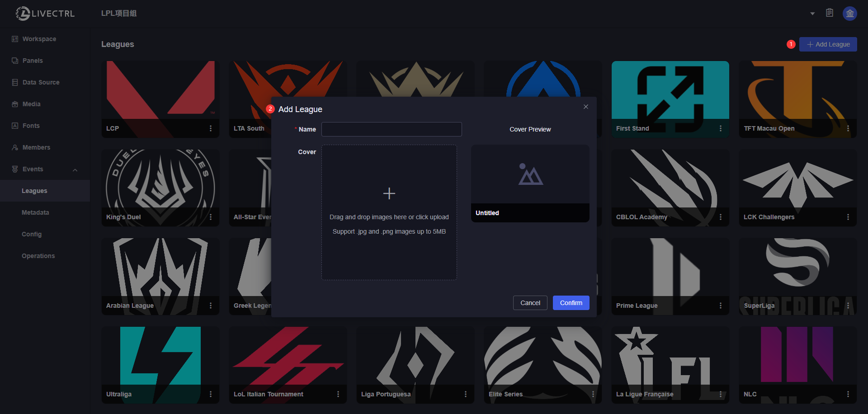This screenshot has width=868, height=414.
Task: Click the clipboard icon in top bar
Action: [x=830, y=13]
